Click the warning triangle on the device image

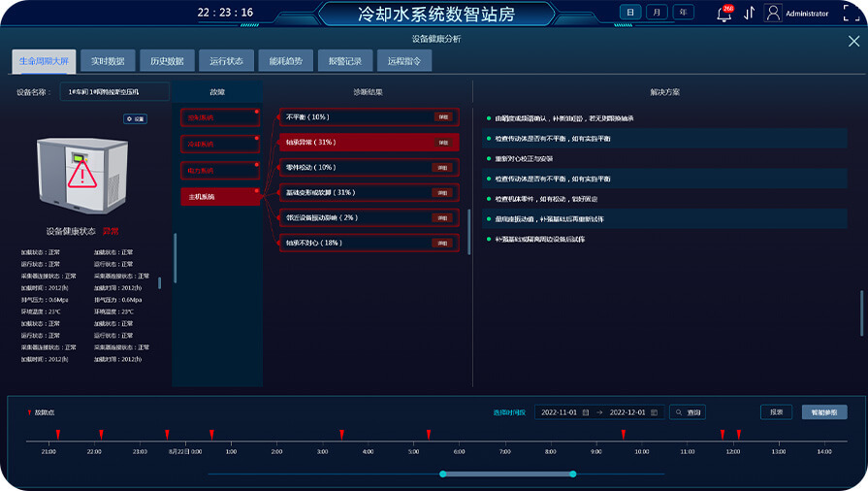click(x=81, y=175)
